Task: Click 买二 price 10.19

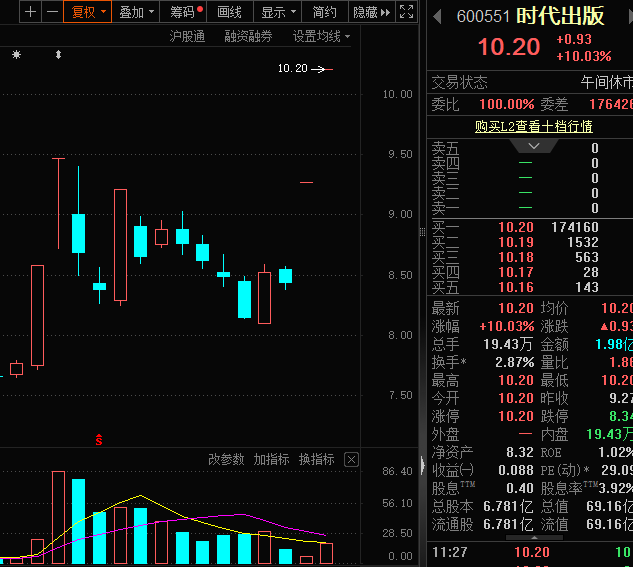Action: pyautogui.click(x=516, y=242)
